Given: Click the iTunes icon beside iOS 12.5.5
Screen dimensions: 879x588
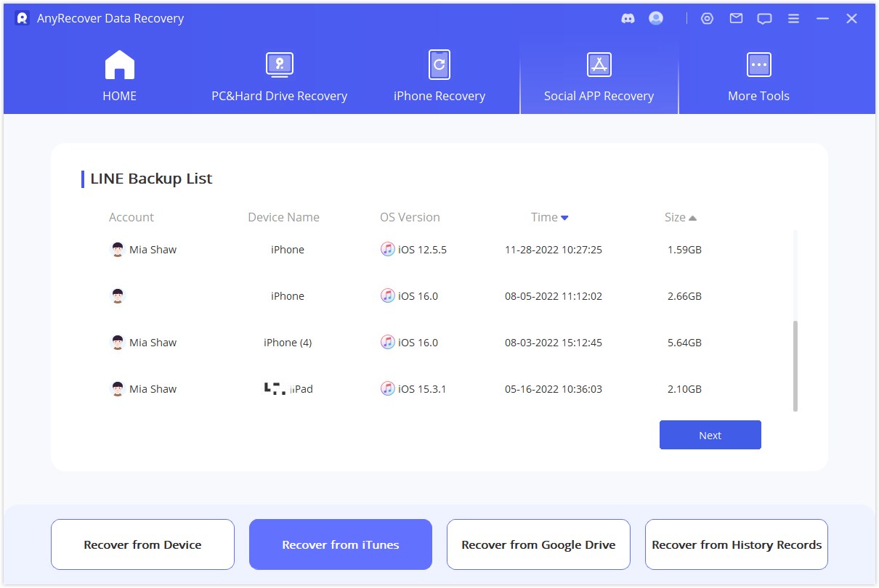Looking at the screenshot, I should pos(388,249).
